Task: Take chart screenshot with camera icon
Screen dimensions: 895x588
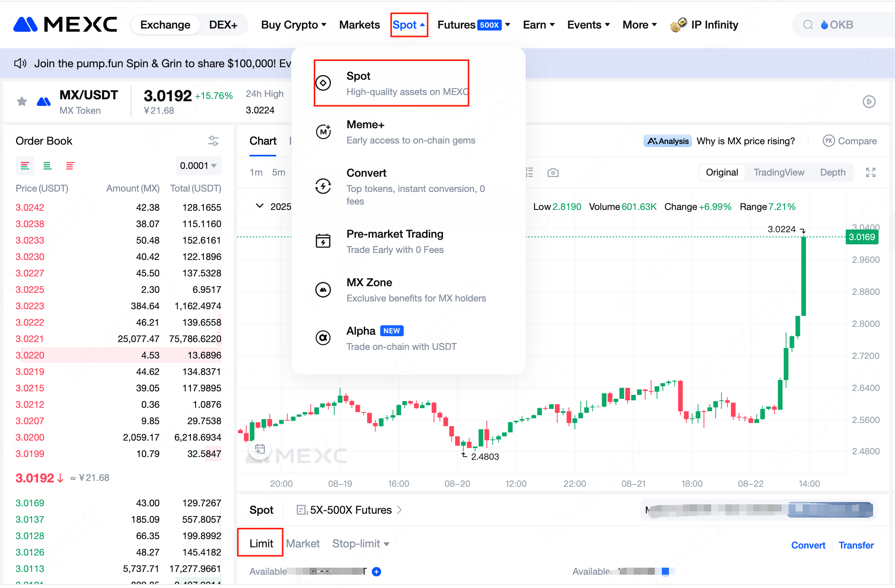Action: point(553,172)
